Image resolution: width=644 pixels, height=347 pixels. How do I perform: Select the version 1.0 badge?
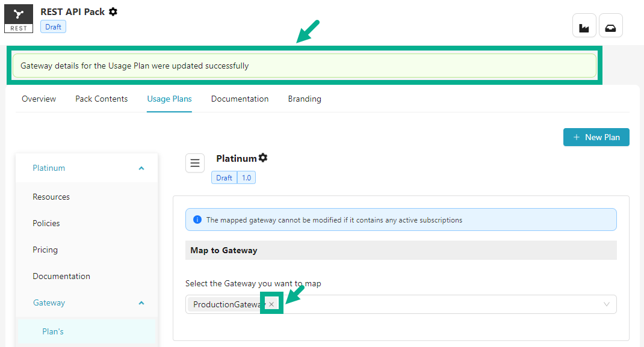point(246,177)
